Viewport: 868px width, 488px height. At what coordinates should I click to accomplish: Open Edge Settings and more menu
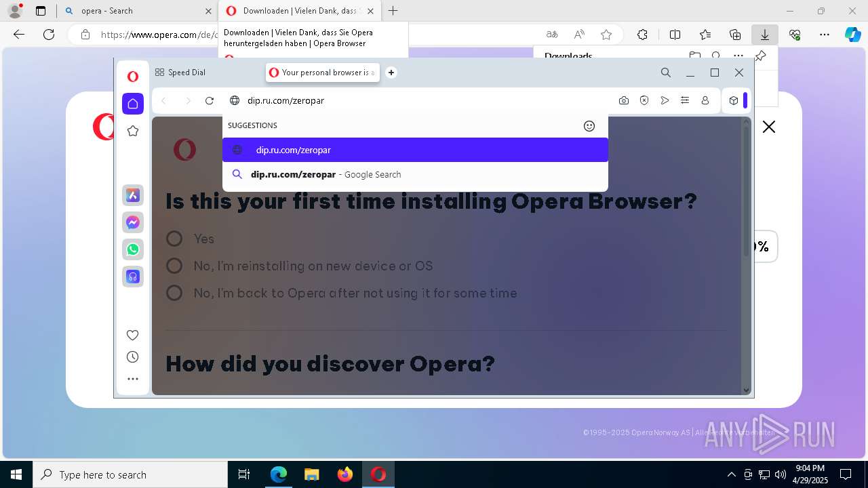click(x=825, y=35)
